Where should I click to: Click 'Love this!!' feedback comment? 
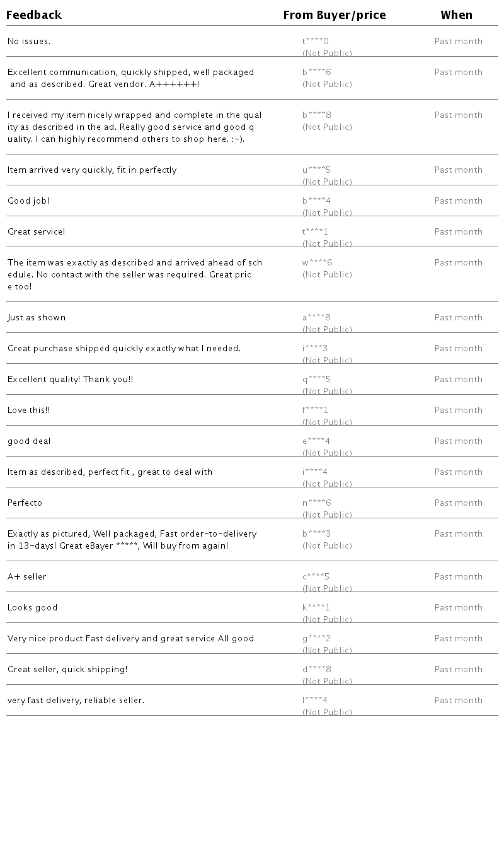coord(28,411)
